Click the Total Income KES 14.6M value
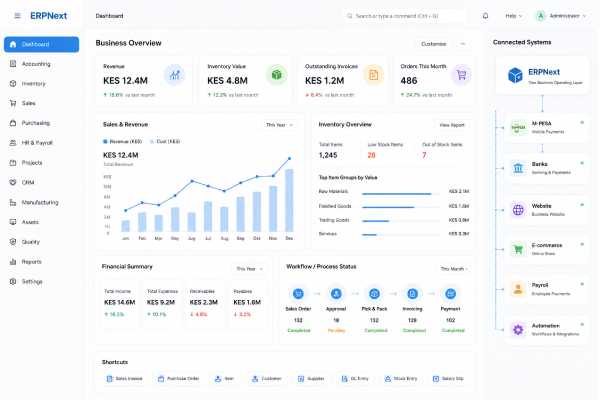Screen dimensions: 600x400 [119, 302]
